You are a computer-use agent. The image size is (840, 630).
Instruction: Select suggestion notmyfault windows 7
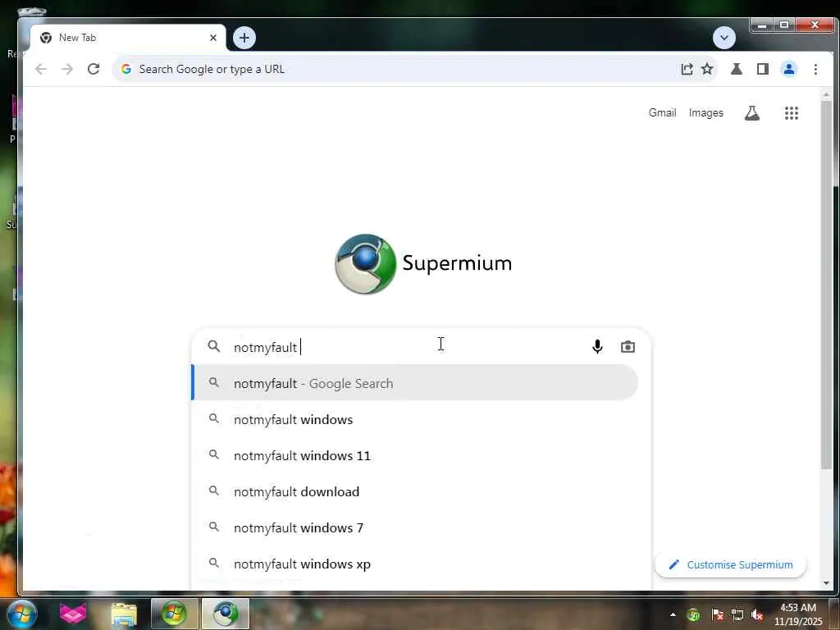point(414,527)
